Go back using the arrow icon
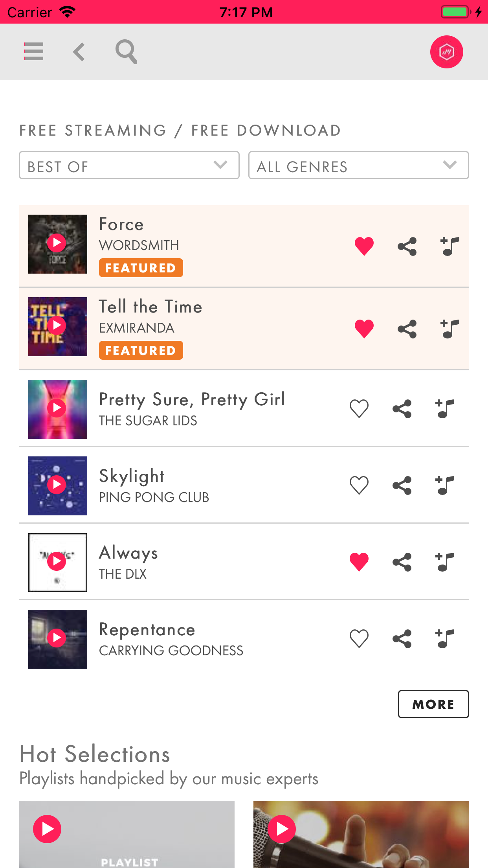Screen dimensions: 488x868 coord(79,51)
